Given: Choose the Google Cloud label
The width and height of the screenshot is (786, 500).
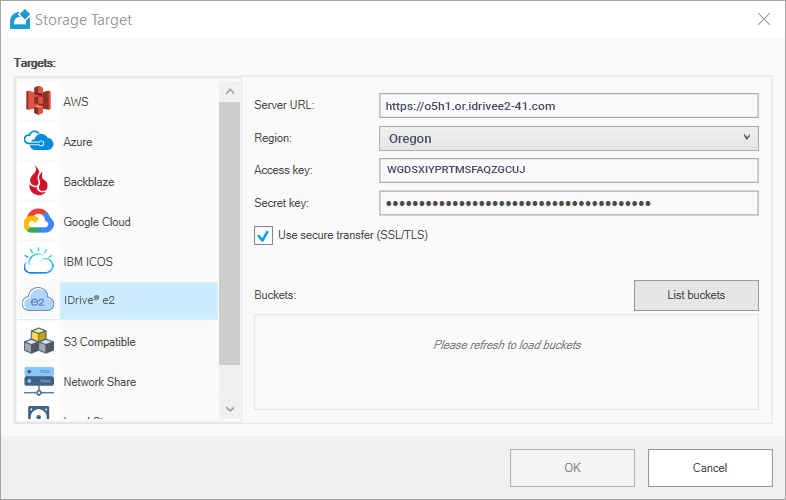Looking at the screenshot, I should [x=97, y=222].
